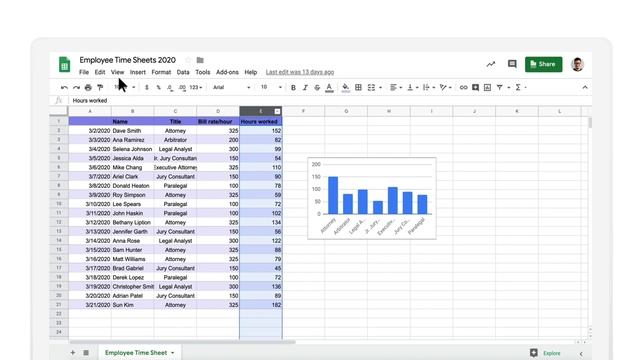Select the Dave Smith cell
The width and height of the screenshot is (640, 360).
(132, 131)
